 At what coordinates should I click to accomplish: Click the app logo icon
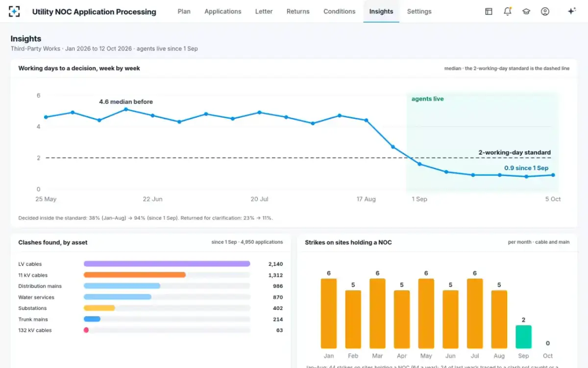[x=14, y=11]
